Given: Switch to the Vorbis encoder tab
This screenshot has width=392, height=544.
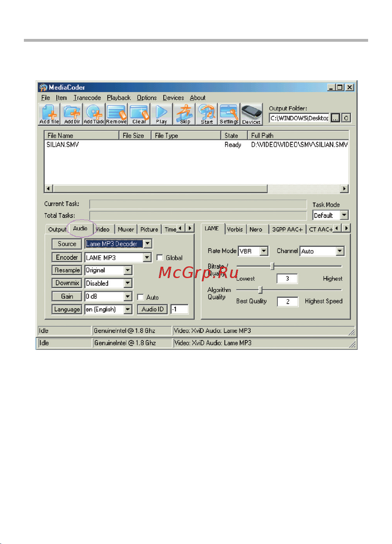Looking at the screenshot, I should (235, 229).
